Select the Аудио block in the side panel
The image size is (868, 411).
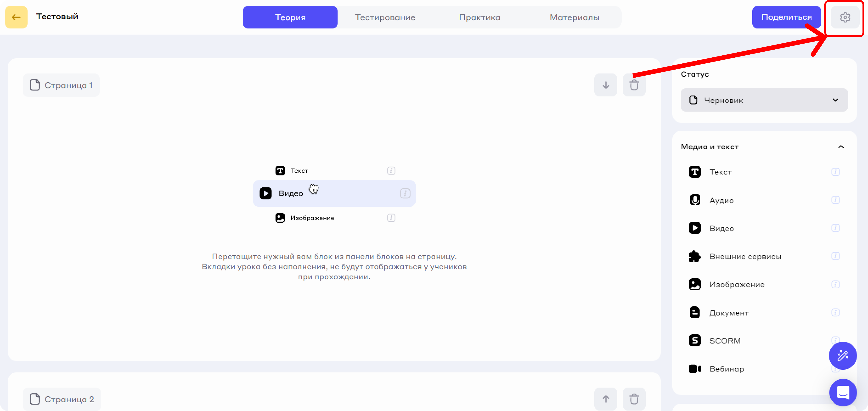pyautogui.click(x=721, y=200)
